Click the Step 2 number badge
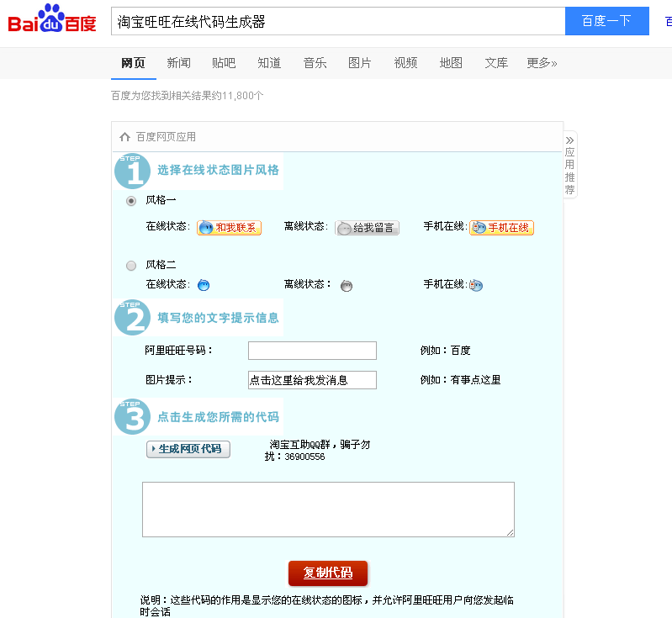Image resolution: width=672 pixels, height=618 pixels. (x=132, y=317)
